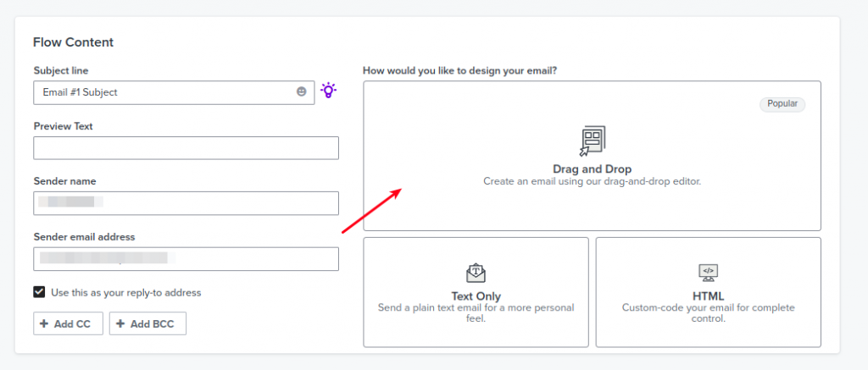Click the reply-to address checkbox label text

pyautogui.click(x=126, y=293)
